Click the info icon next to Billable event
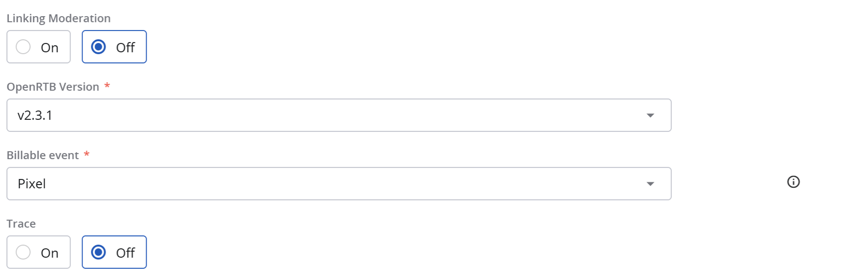868x278 pixels. click(x=793, y=182)
